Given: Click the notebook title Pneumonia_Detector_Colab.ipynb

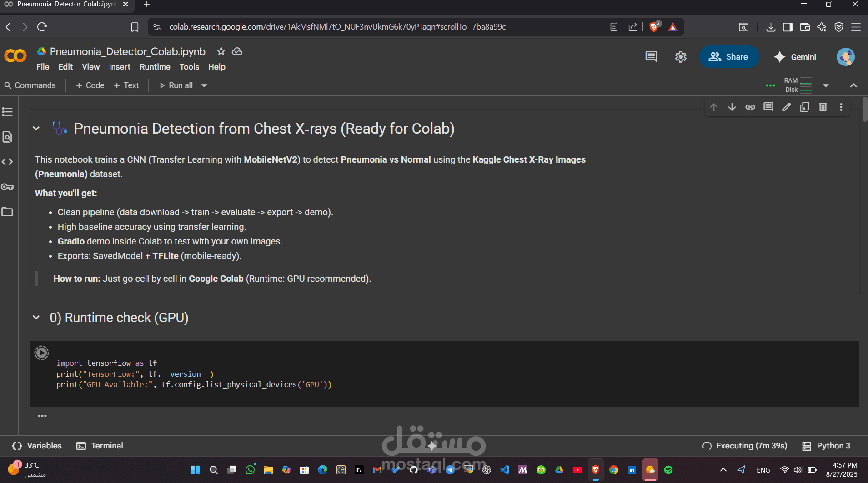Looking at the screenshot, I should tap(127, 51).
